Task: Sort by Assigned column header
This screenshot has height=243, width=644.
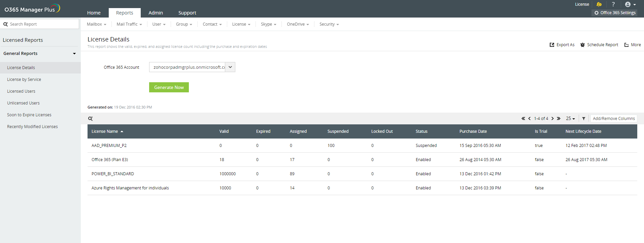Action: (x=298, y=131)
